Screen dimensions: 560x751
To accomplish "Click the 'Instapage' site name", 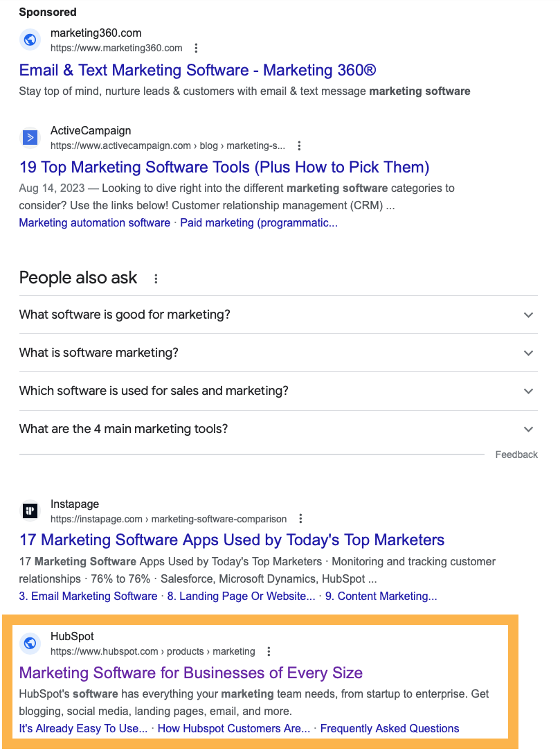I will [75, 504].
